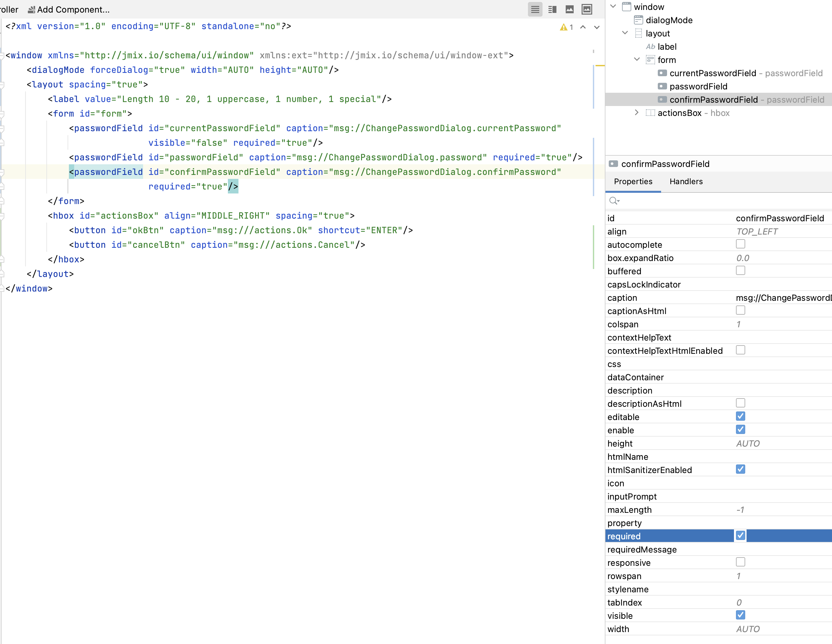Viewport: 832px width, 644px height.
Task: Select the layout item in hierarchy
Action: click(657, 33)
